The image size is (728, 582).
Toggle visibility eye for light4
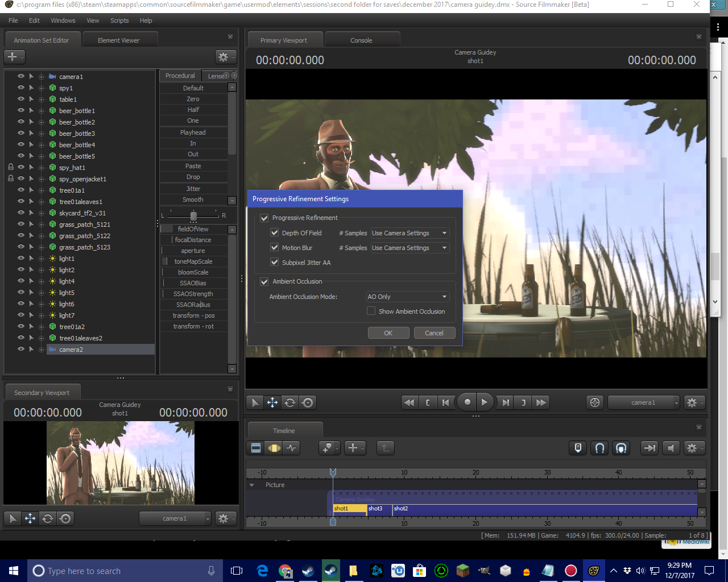coord(21,281)
